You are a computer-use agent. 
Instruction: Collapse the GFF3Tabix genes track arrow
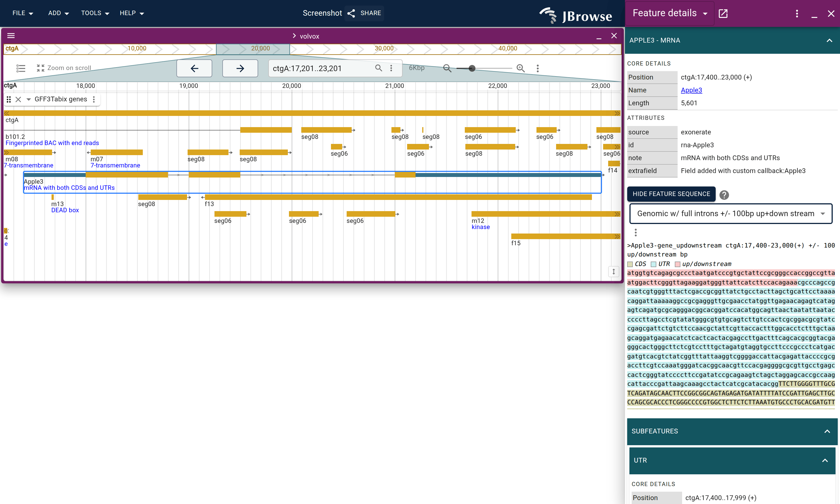[29, 99]
